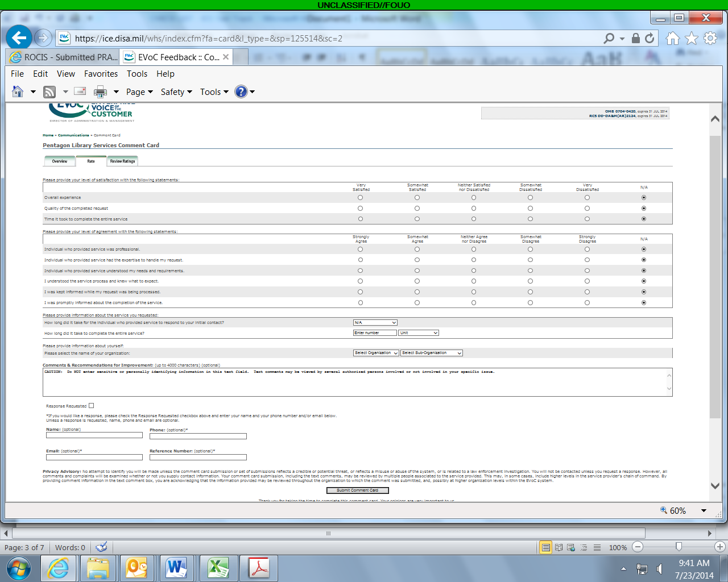This screenshot has width=728, height=582.
Task: Switch to the Review Ratings tab
Action: 122,161
